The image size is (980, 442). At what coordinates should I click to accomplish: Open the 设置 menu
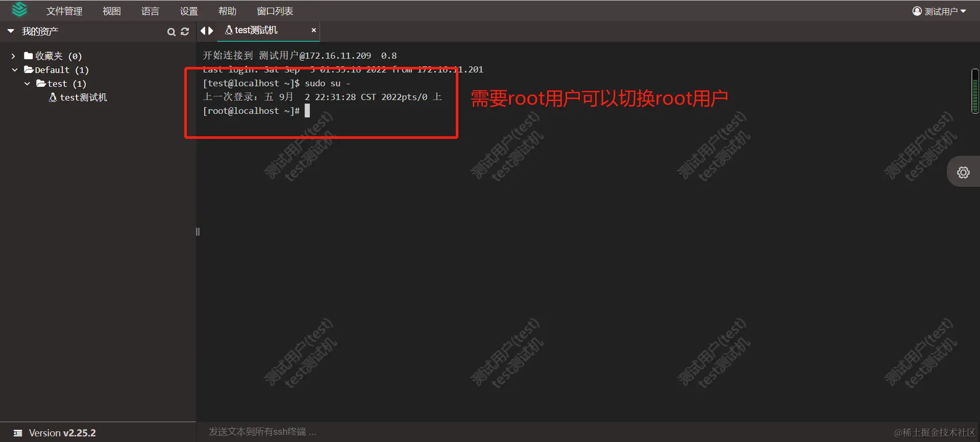[188, 11]
